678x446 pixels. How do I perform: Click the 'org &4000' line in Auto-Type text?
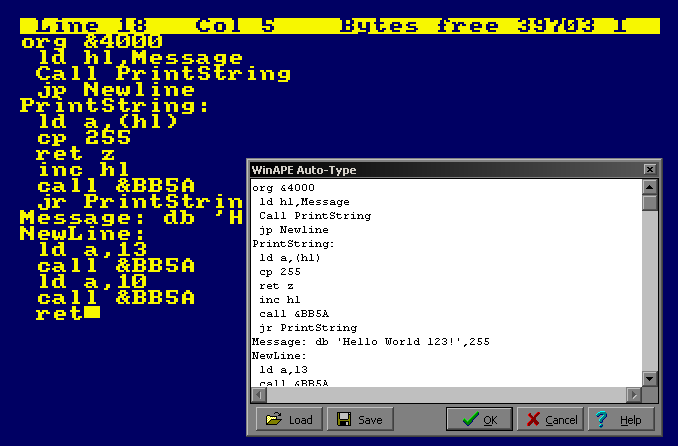[283, 188]
